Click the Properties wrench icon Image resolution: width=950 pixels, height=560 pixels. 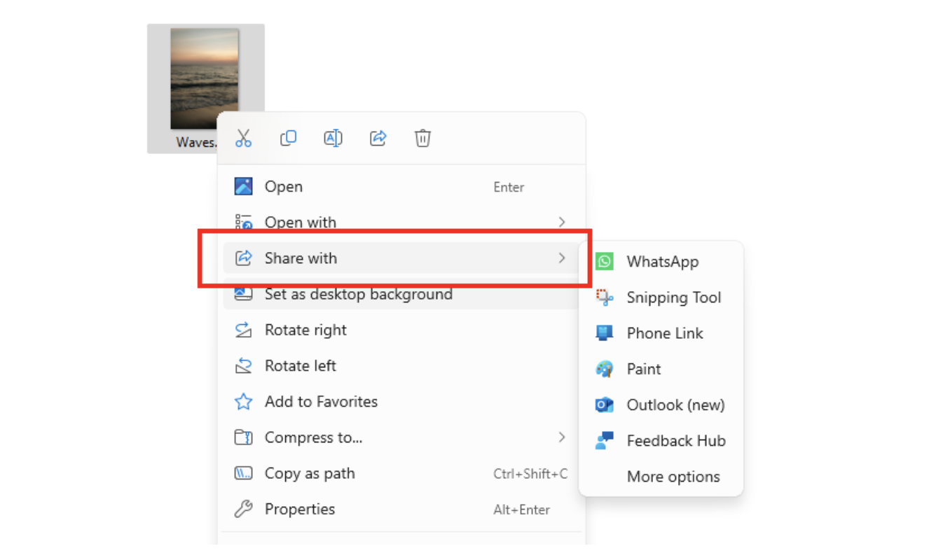coord(243,509)
